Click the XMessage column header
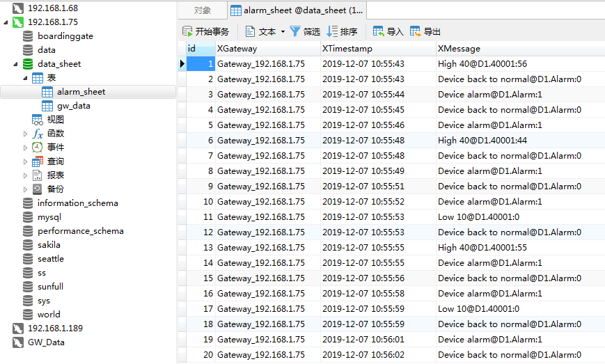Screen dimensions: 605x364 pos(521,49)
